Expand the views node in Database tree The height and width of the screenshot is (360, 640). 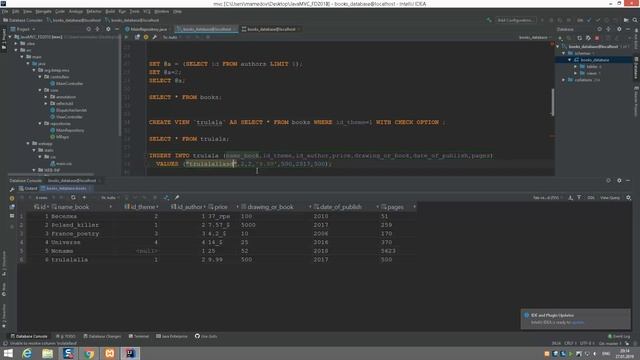576,73
